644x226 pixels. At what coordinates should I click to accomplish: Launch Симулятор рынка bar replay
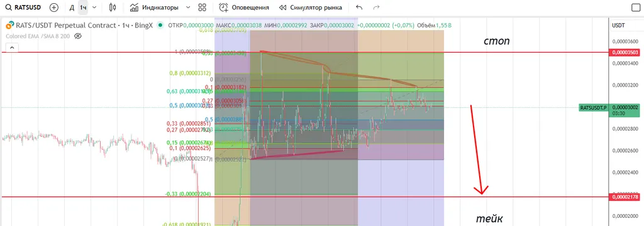click(311, 8)
